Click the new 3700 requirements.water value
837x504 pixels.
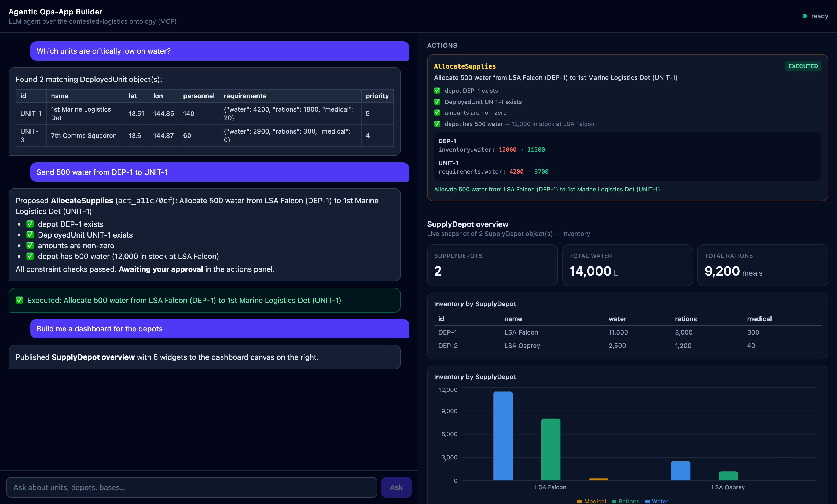(x=541, y=172)
